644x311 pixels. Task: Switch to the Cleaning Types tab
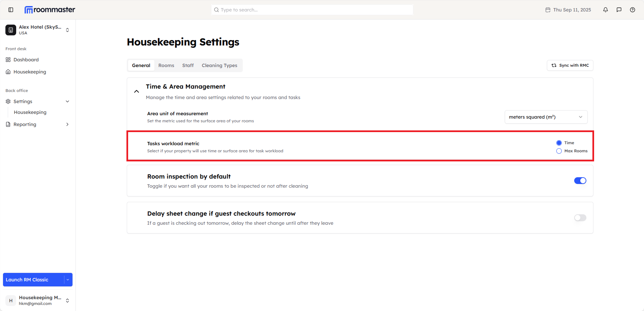coord(219,65)
